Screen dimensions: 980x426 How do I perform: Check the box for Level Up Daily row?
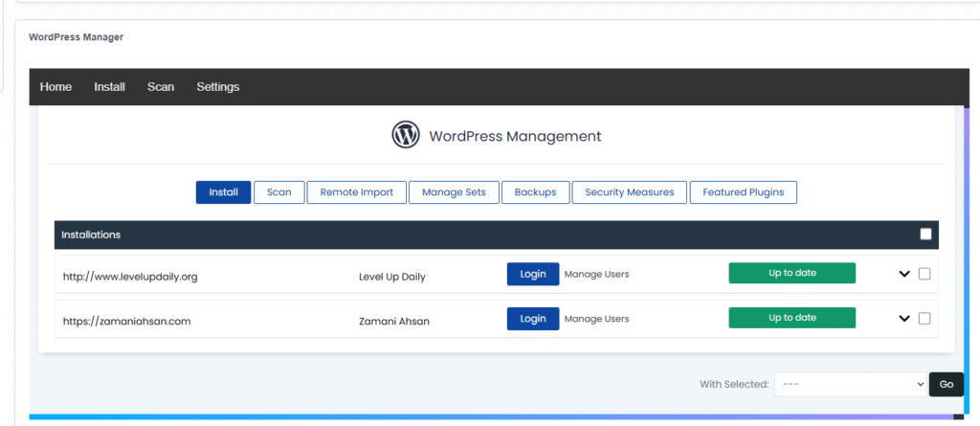pos(924,274)
